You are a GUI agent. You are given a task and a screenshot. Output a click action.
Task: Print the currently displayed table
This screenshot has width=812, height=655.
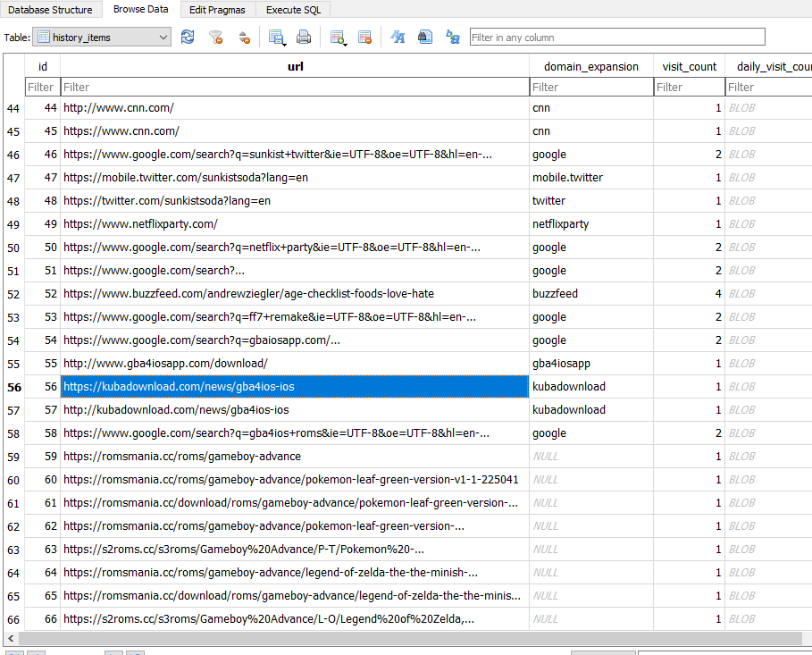pos(304,37)
